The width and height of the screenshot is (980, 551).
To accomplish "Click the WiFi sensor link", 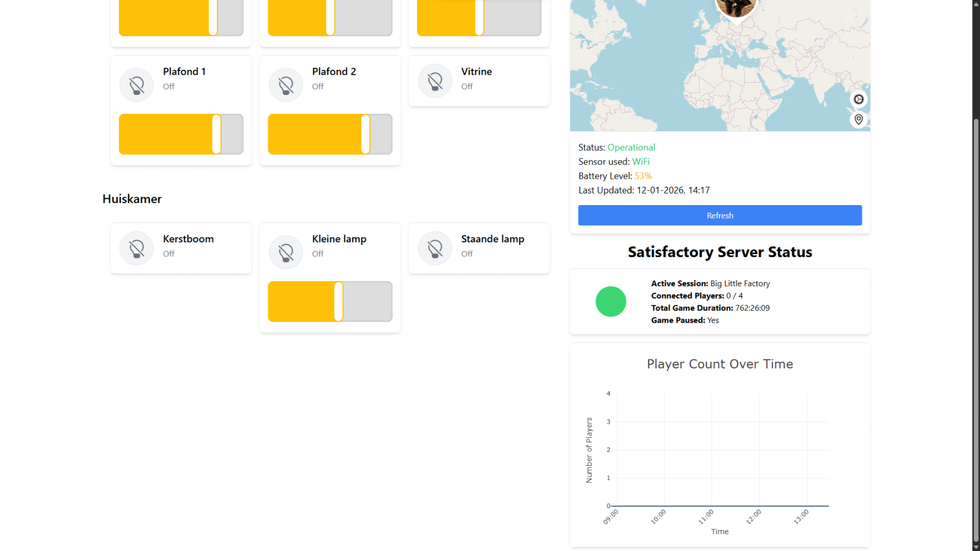I will click(641, 161).
